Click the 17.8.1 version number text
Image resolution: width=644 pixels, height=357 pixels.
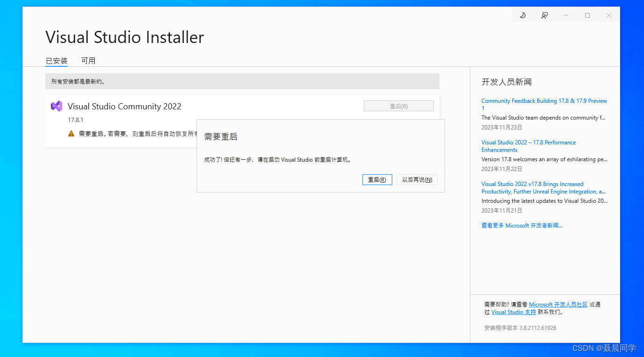tap(76, 120)
